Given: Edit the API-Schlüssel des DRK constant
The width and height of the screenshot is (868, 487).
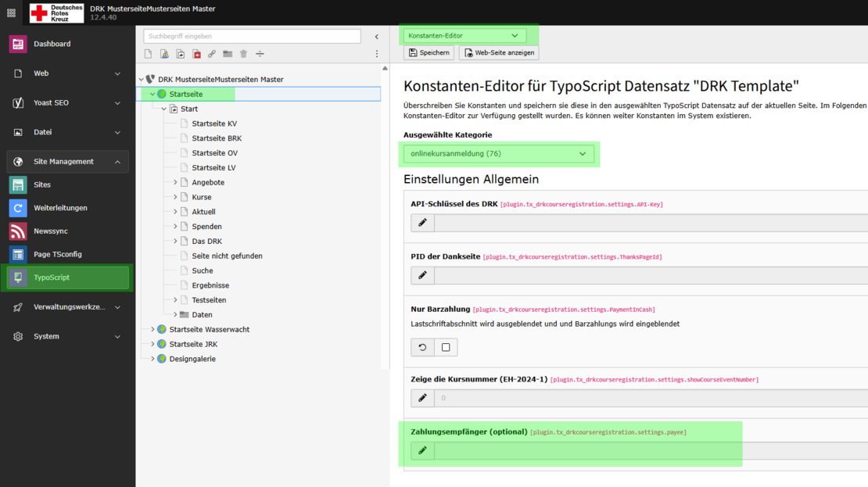Looking at the screenshot, I should point(422,223).
